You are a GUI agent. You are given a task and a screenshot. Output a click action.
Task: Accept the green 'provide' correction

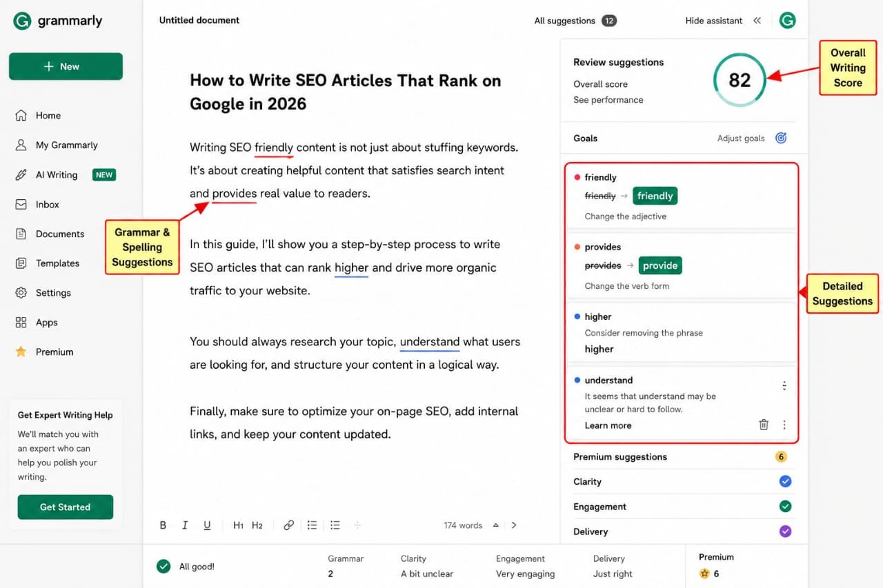tap(660, 265)
